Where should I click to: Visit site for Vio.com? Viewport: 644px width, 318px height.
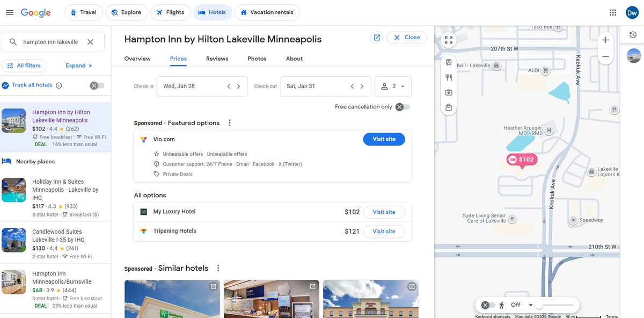click(x=384, y=139)
